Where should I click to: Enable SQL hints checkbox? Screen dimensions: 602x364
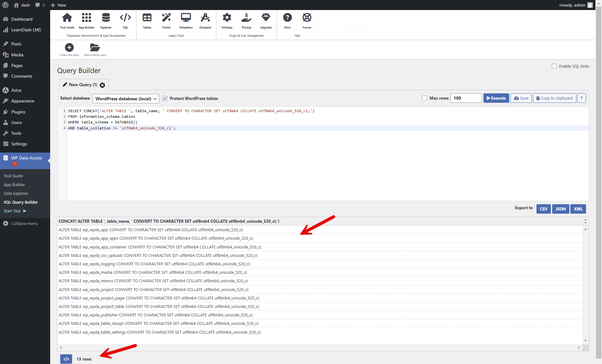point(554,66)
